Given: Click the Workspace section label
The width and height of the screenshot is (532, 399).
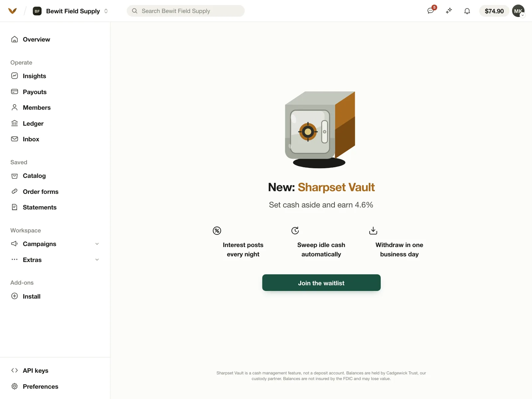Looking at the screenshot, I should (x=26, y=230).
